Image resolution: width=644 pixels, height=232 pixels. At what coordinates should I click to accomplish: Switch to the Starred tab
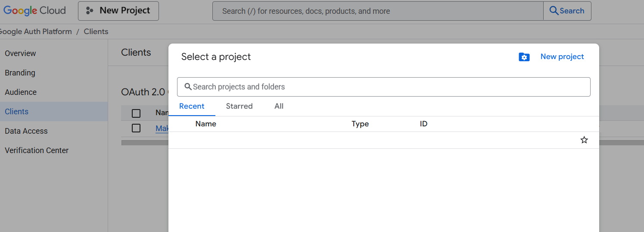pos(239,106)
